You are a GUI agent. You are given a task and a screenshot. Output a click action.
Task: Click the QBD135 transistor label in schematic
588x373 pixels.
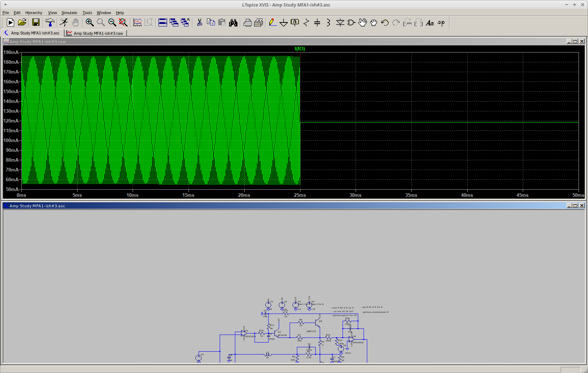(x=311, y=331)
